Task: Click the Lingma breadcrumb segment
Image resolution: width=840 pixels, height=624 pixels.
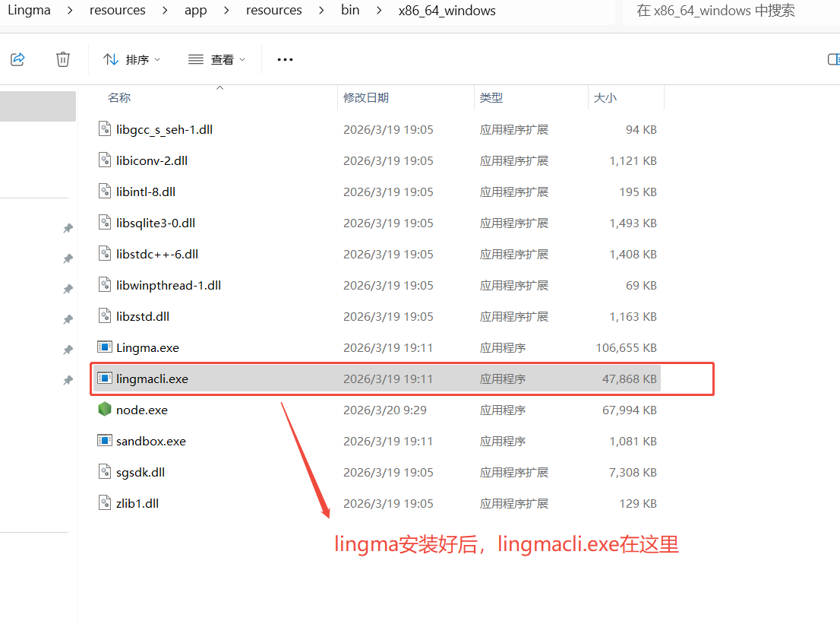Action: coord(29,10)
